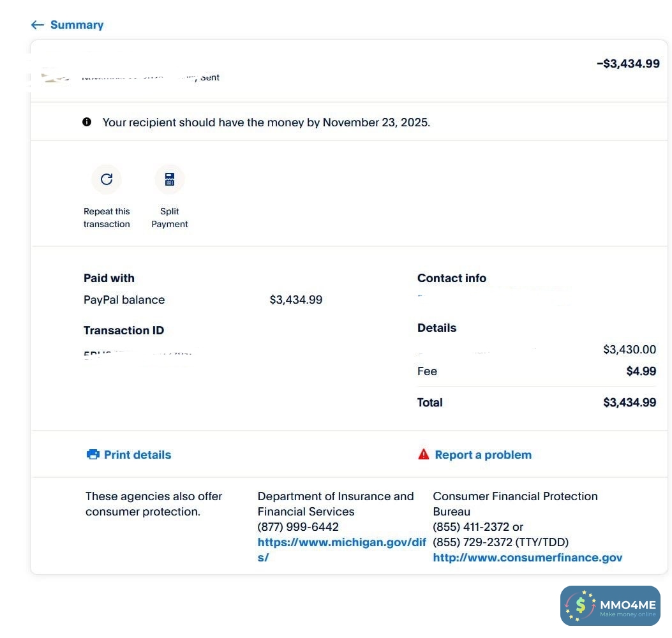Go back via the Summary link

coord(77,25)
